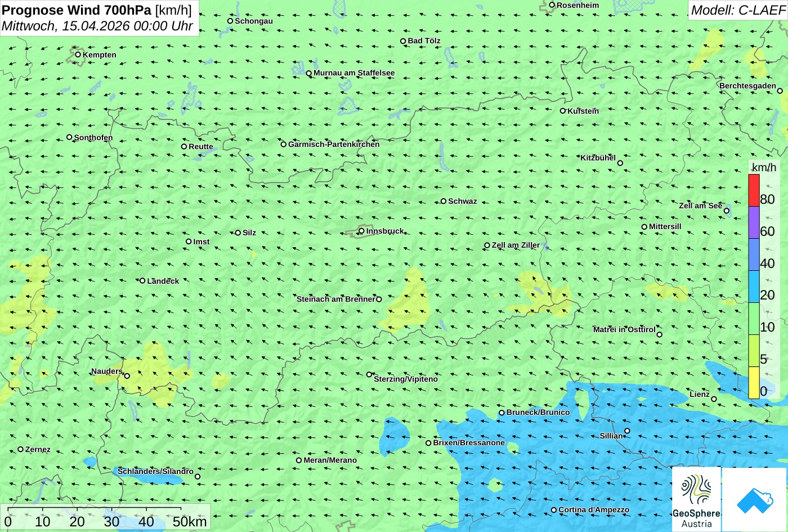Viewport: 788px width, 532px height.
Task: Click the Bad Tölz location marker
Action: [403, 41]
